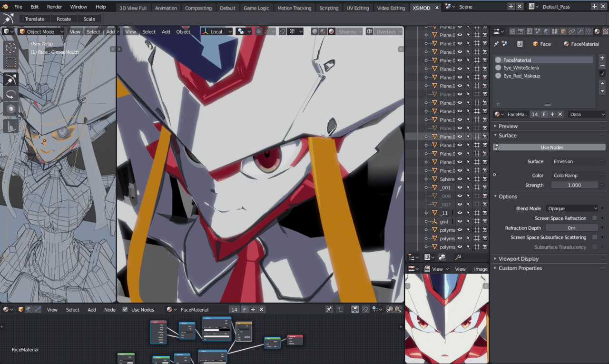609x364 pixels.
Task: Toggle visibility eye of Sphere object
Action: pyautogui.click(x=460, y=179)
